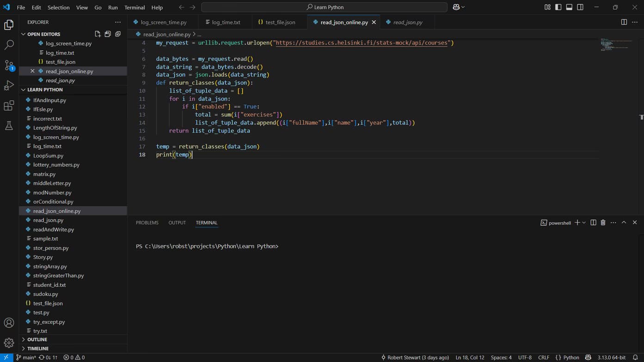Kill terminal with trash icon
The image size is (644, 362).
[603, 223]
